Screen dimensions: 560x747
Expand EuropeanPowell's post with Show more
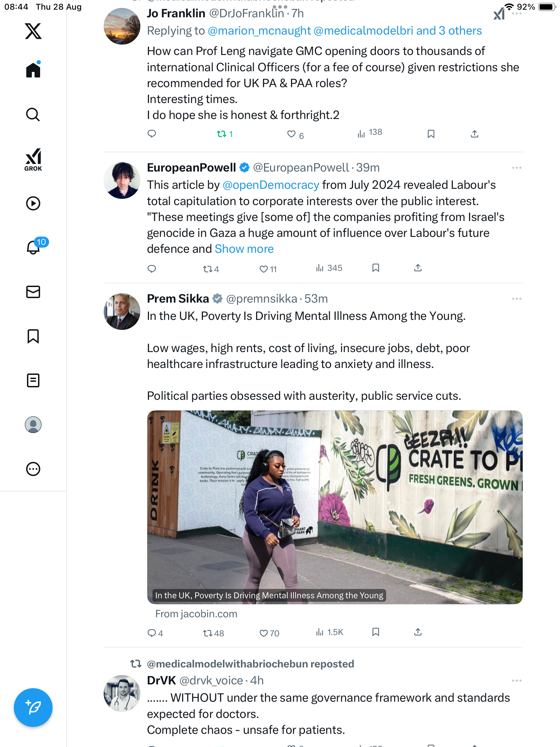coord(244,249)
